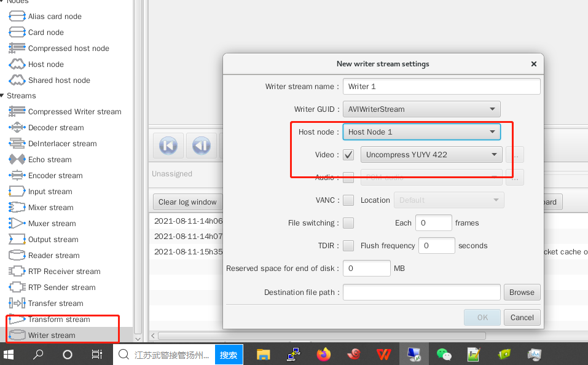Select the Muxer stream icon
The height and width of the screenshot is (365, 588).
pyautogui.click(x=17, y=223)
